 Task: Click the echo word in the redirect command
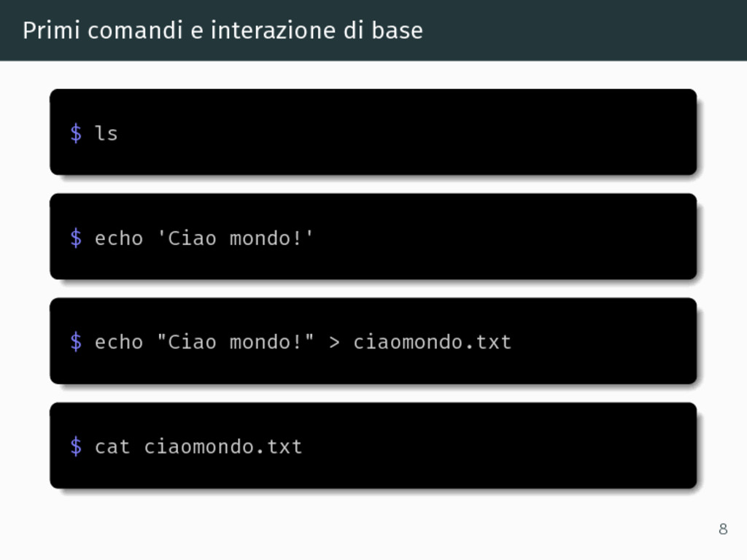[119, 343]
